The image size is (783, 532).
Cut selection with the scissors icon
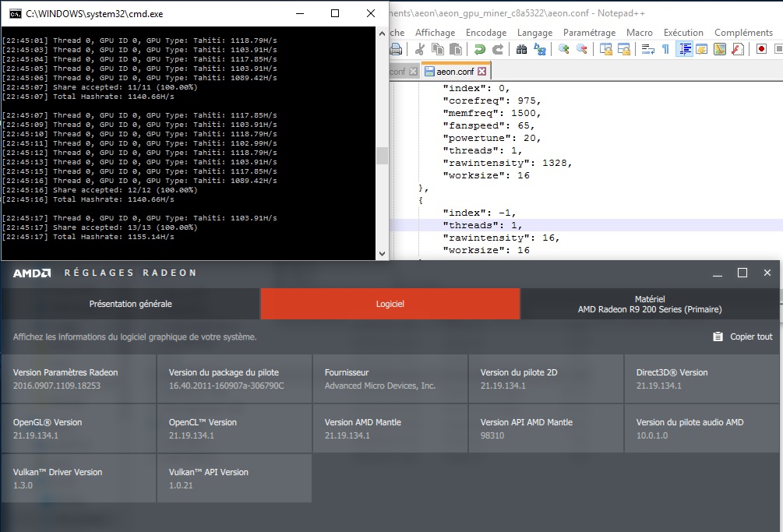tap(420, 49)
